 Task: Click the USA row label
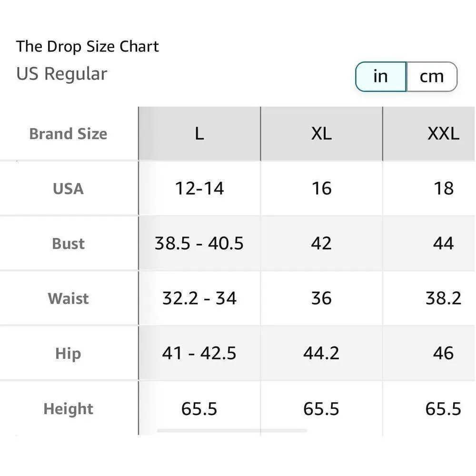(68, 188)
